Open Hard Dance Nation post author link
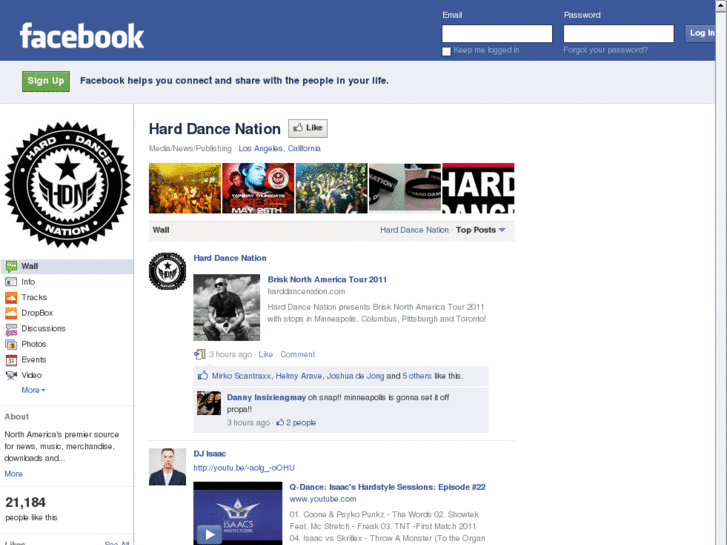The height and width of the screenshot is (545, 727). [x=230, y=258]
